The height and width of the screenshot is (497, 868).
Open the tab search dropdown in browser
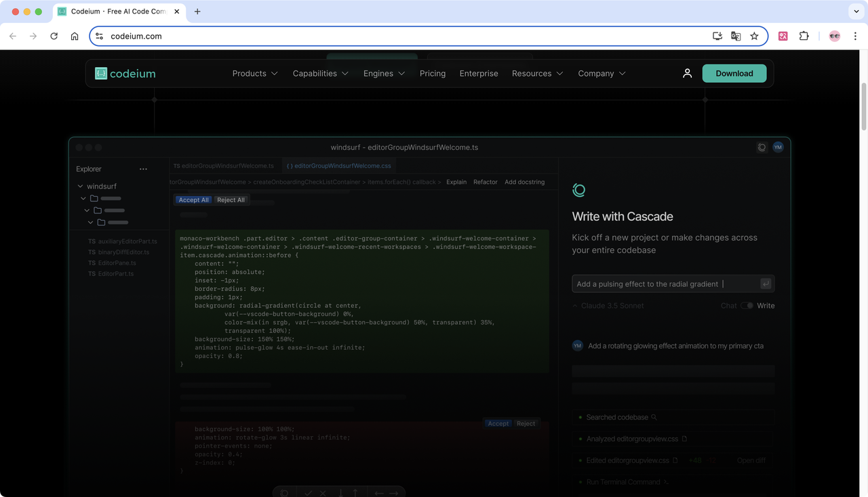(x=856, y=12)
